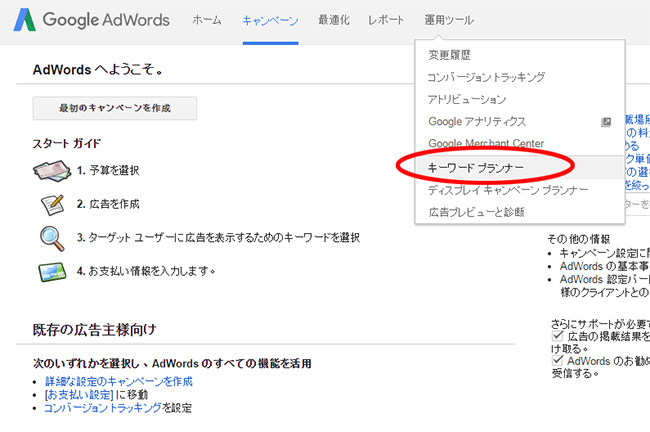Image resolution: width=650 pixels, height=432 pixels.
Task: Collapse the 運用ツール dropdown menu
Action: 449,20
